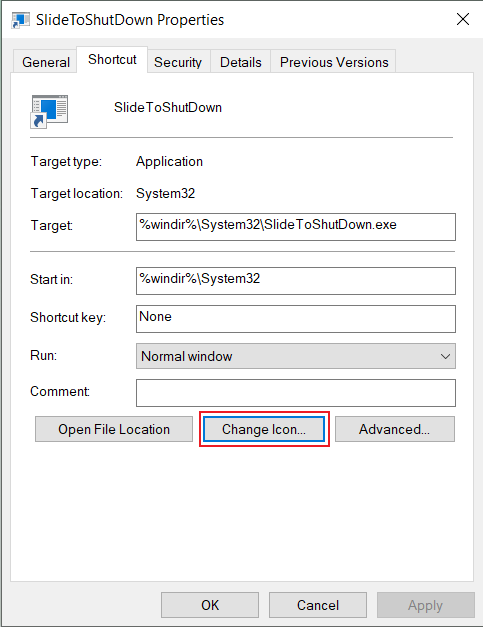Click the Comment label

tap(60, 391)
